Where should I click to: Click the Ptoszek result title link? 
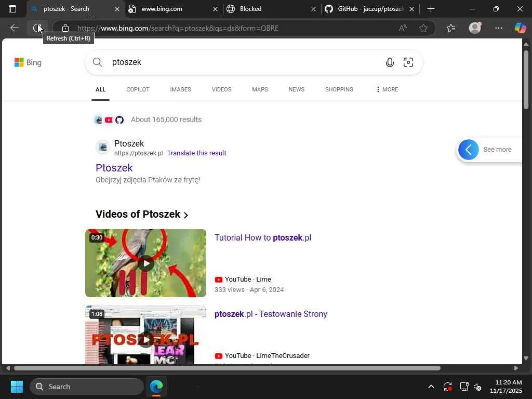click(x=114, y=168)
